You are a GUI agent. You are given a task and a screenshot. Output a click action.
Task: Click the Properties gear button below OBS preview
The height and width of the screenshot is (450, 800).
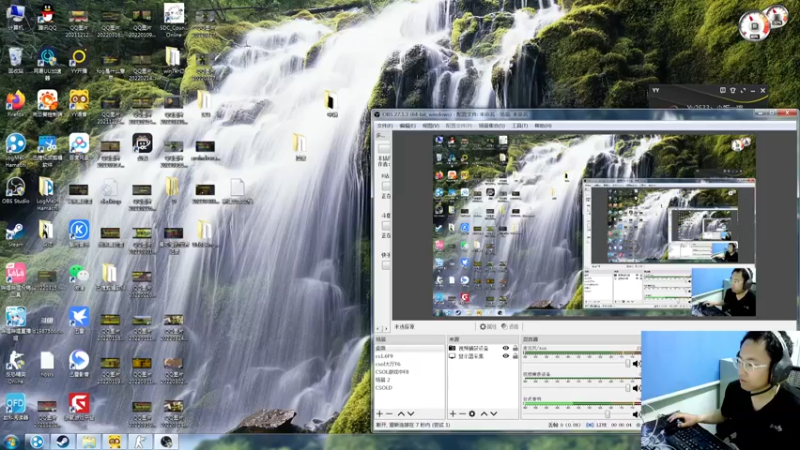[x=488, y=327]
